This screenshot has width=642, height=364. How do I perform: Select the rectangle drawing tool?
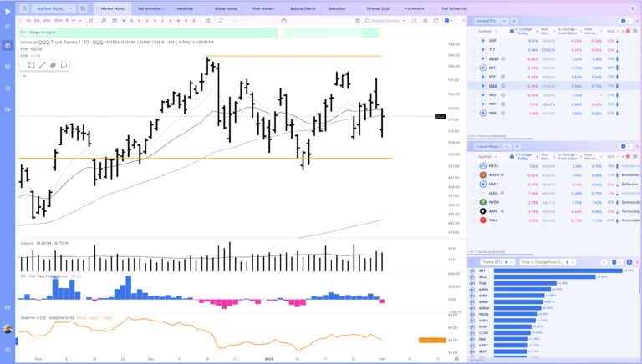coord(31,64)
